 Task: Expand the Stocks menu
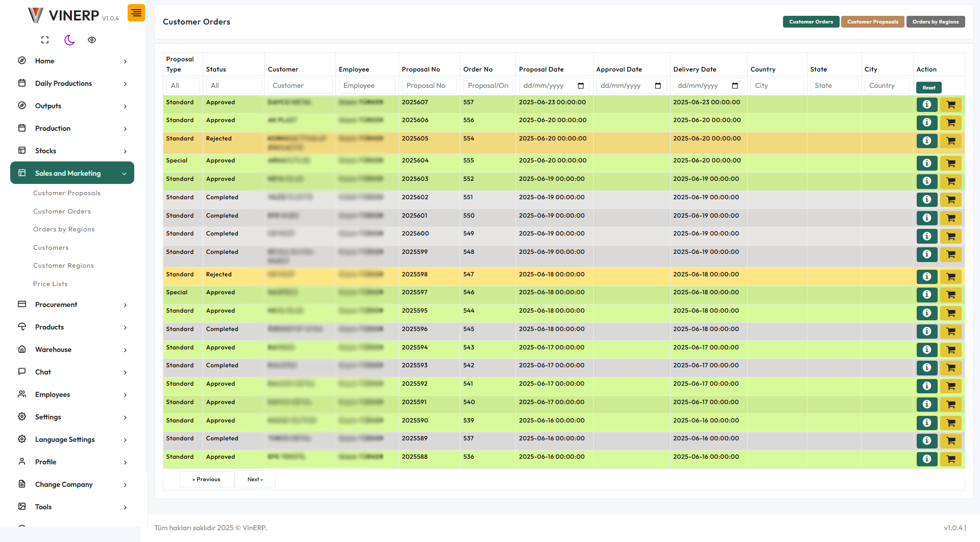[x=72, y=151]
